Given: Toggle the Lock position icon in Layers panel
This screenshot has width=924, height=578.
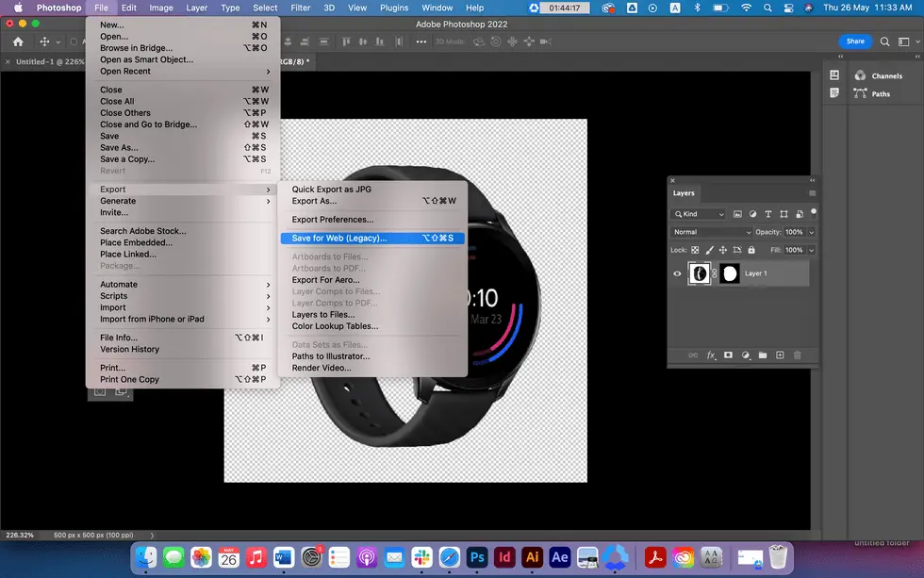Looking at the screenshot, I should click(722, 248).
